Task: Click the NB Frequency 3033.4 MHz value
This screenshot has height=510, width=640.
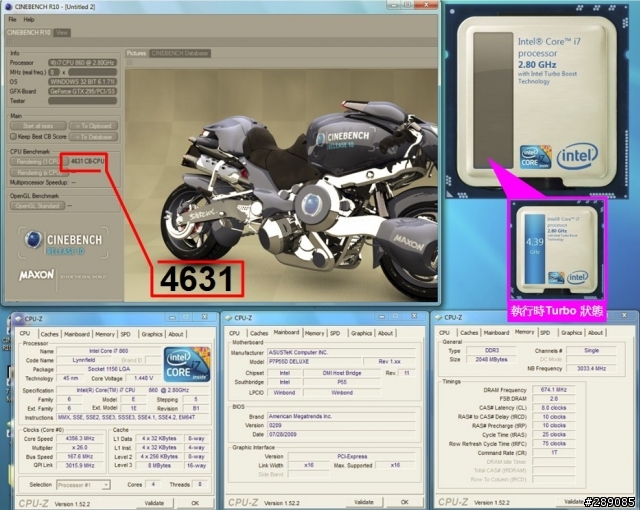Action: point(591,369)
